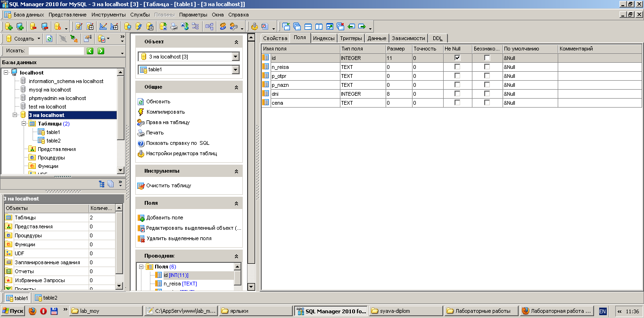
Task: Click the green next search result arrow
Action: 101,51
